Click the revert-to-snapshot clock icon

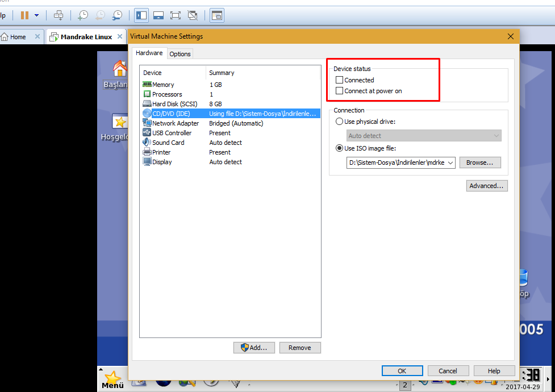point(100,15)
